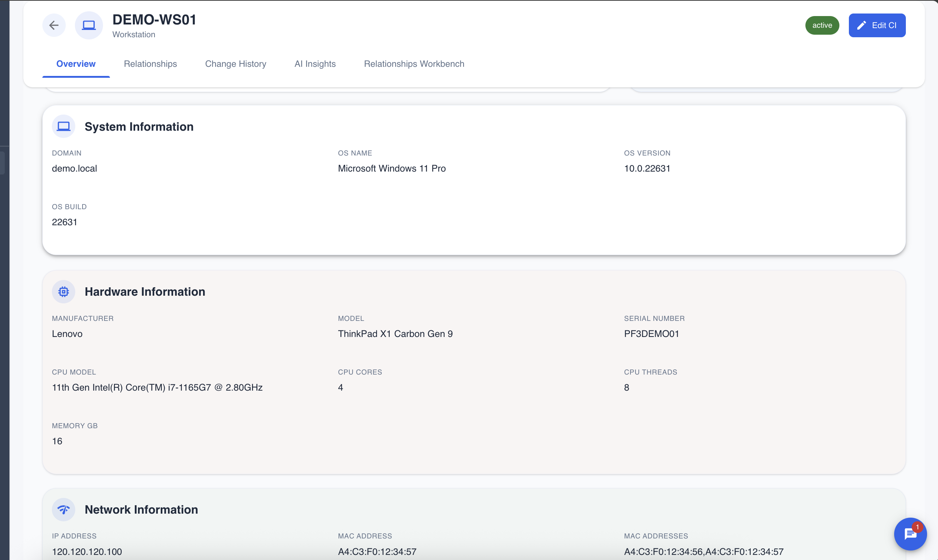
Task: Click the IP address 120.120.120.100
Action: [x=87, y=552]
